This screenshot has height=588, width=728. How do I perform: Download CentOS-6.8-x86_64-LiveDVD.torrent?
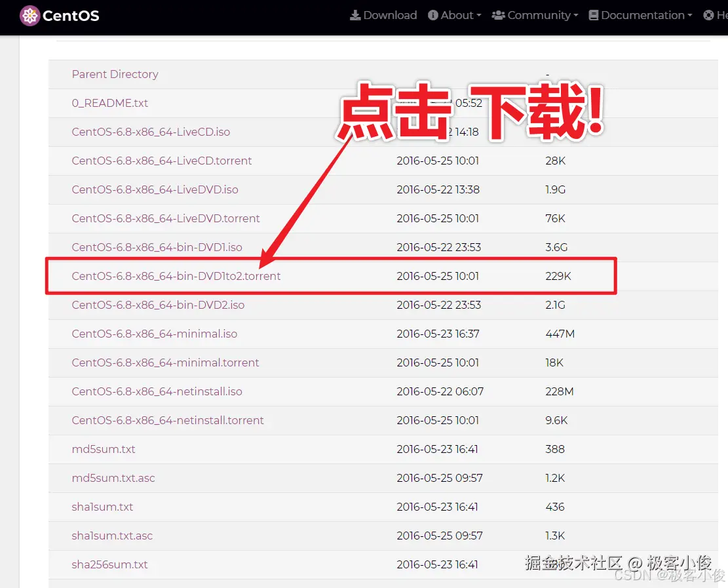pos(166,218)
